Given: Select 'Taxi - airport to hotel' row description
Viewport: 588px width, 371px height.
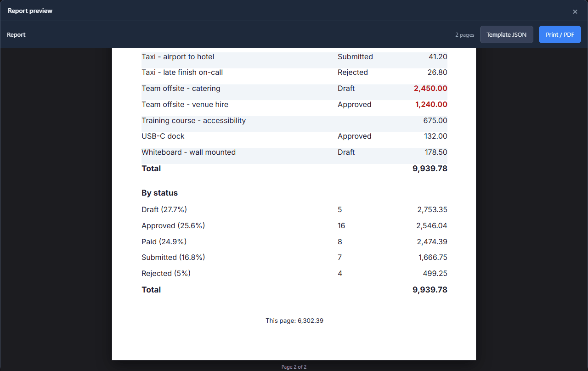Looking at the screenshot, I should (x=178, y=56).
